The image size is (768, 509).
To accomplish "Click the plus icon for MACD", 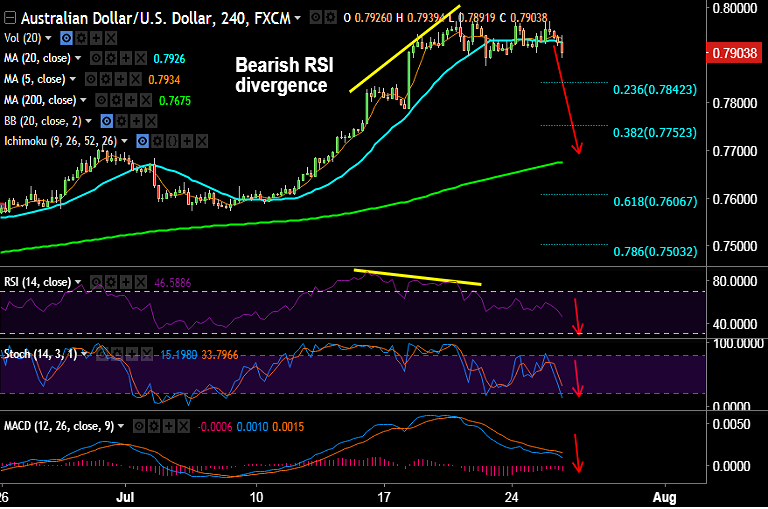I will [168, 426].
